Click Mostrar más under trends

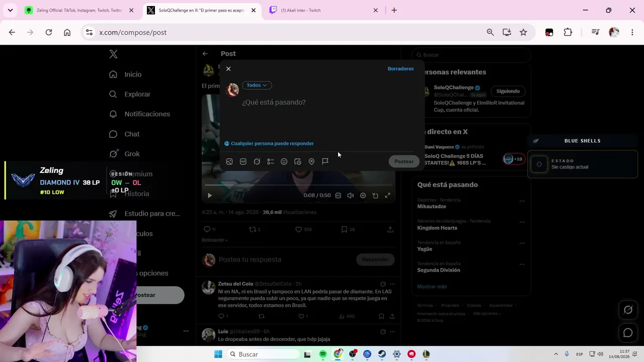(x=432, y=287)
